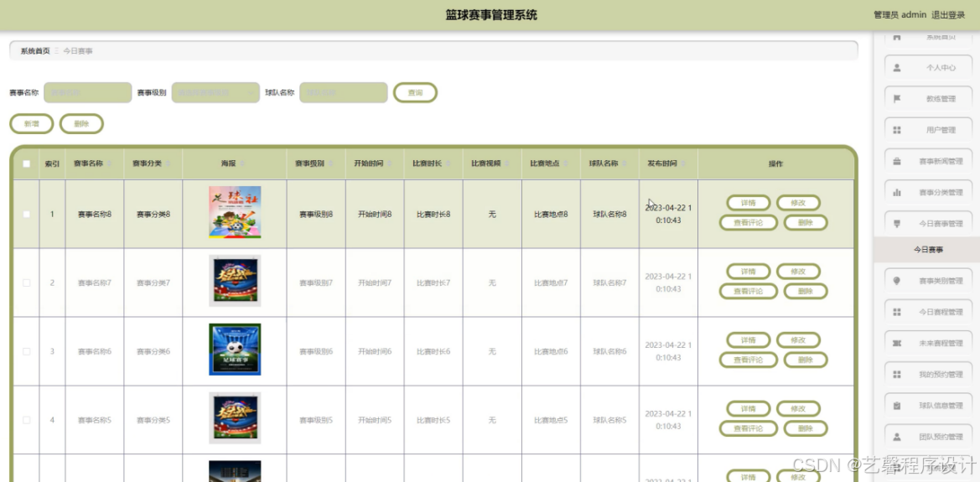
Task: Sort by the 球队名称 column arrows
Action: click(625, 163)
